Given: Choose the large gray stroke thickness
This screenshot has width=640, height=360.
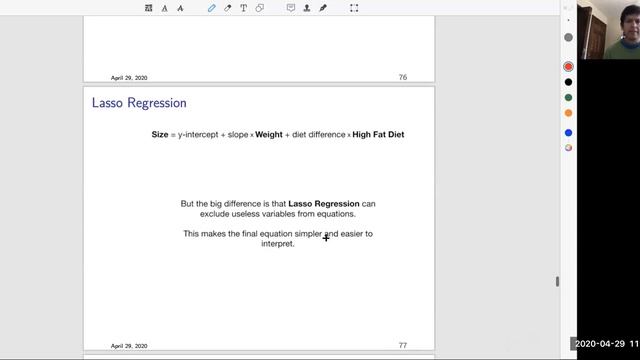Looking at the screenshot, I should point(568,38).
